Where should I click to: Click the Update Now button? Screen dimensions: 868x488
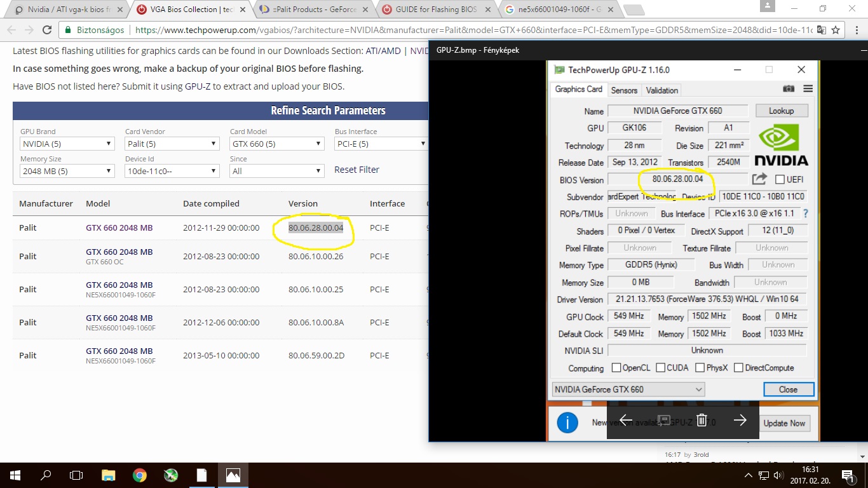pyautogui.click(x=784, y=423)
